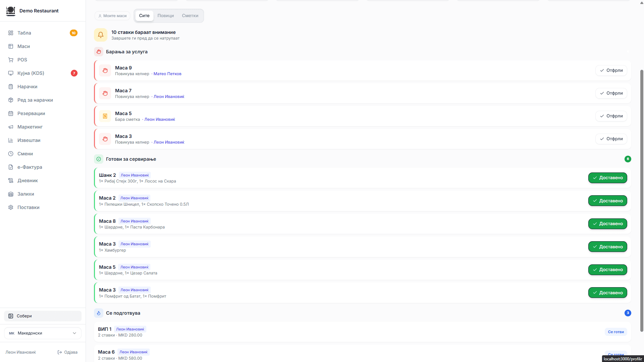Open the Залихи inventory icon
The height and width of the screenshot is (362, 644).
pos(11,194)
